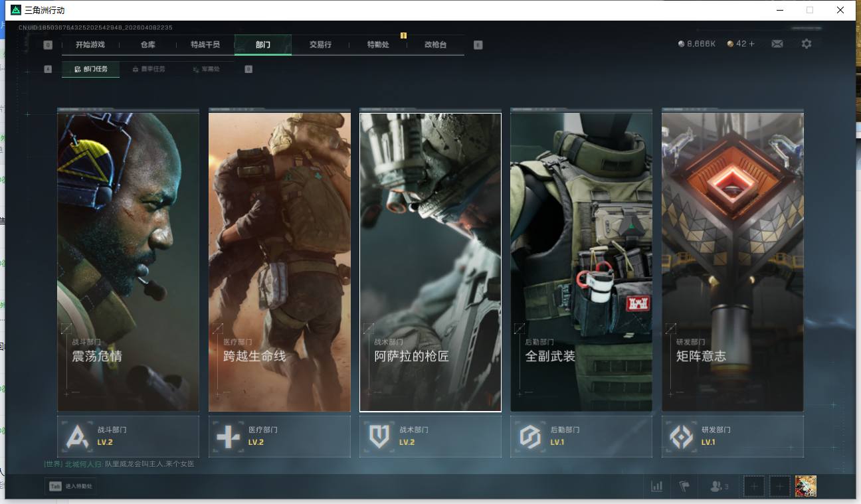Open the mail envelope icon

pyautogui.click(x=777, y=44)
